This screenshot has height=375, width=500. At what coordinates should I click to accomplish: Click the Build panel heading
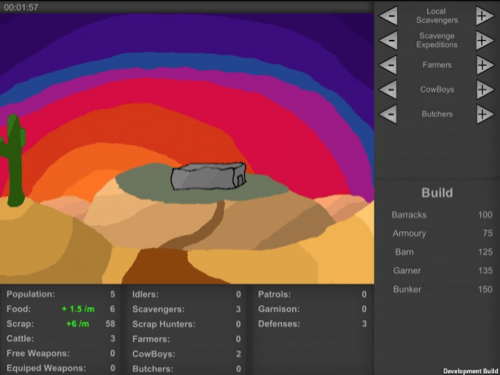(437, 193)
